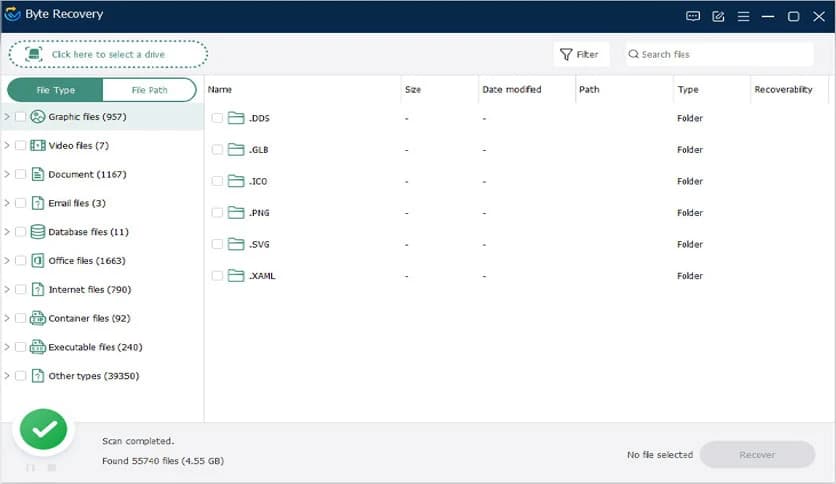Click the .XAML folder icon
The width and height of the screenshot is (836, 484).
pos(236,275)
